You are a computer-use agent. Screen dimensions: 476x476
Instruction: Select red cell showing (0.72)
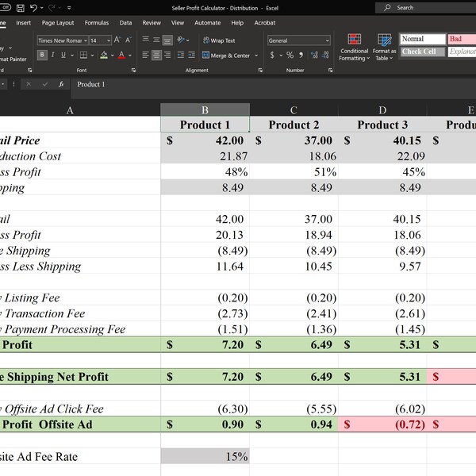click(x=382, y=424)
